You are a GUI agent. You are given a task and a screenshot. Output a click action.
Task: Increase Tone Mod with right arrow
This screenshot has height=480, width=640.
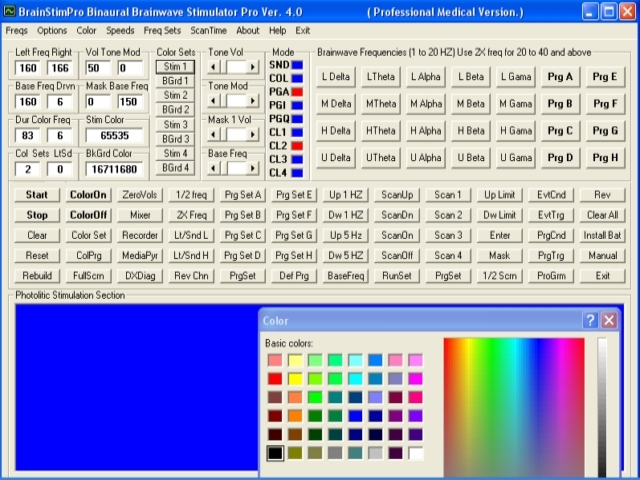click(253, 101)
